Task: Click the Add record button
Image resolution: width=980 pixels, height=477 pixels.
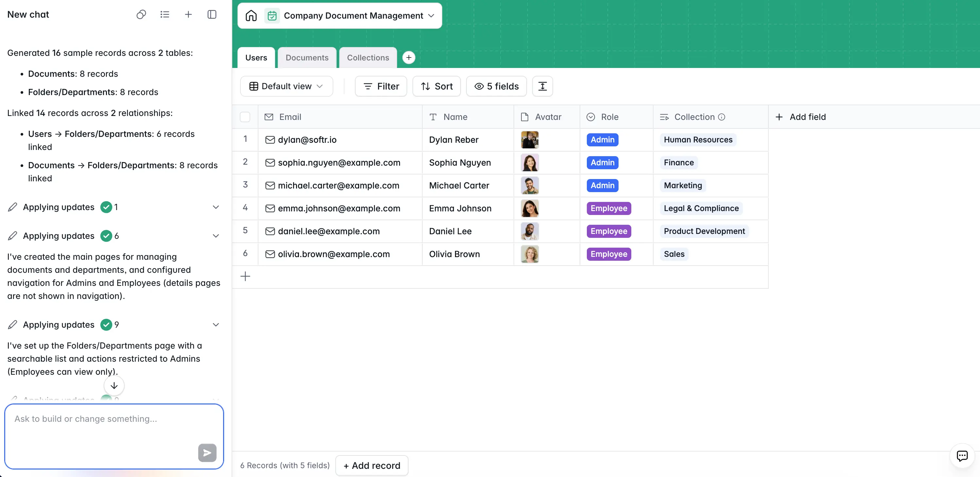Action: coord(372,465)
